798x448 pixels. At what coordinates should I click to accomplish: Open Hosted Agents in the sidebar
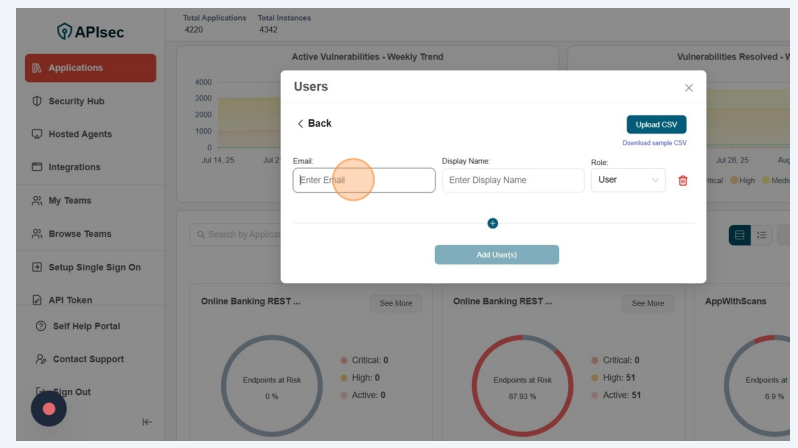(x=80, y=134)
